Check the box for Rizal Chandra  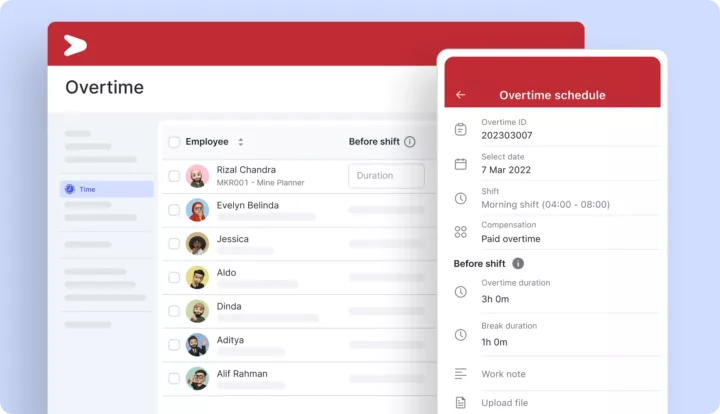pos(174,176)
